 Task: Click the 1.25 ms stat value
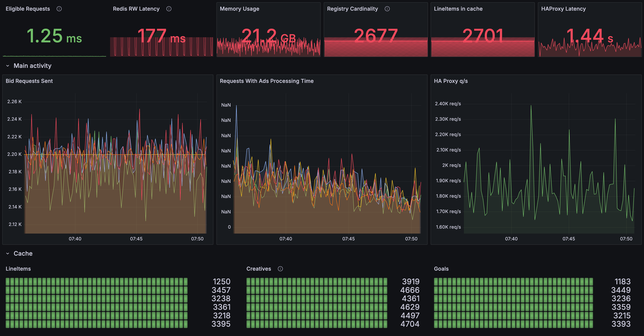click(x=54, y=36)
